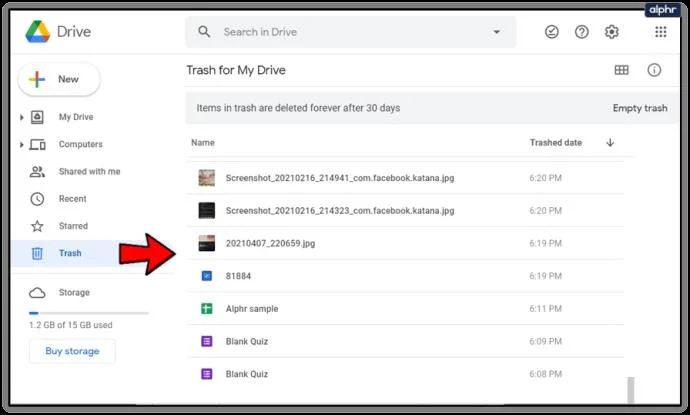Select Trash in the sidebar
Viewport: 690px width, 415px height.
click(70, 253)
